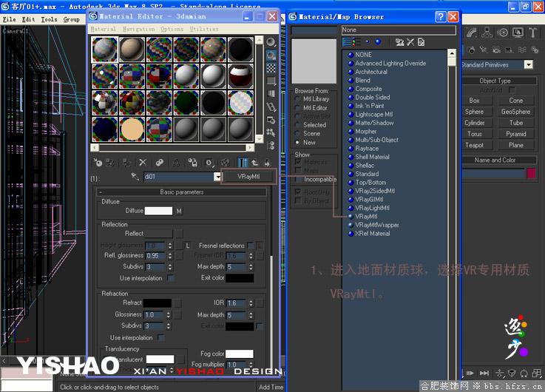This screenshot has height=392, width=545.
Task: Click the GeoSphere primitive button
Action: coord(515,112)
